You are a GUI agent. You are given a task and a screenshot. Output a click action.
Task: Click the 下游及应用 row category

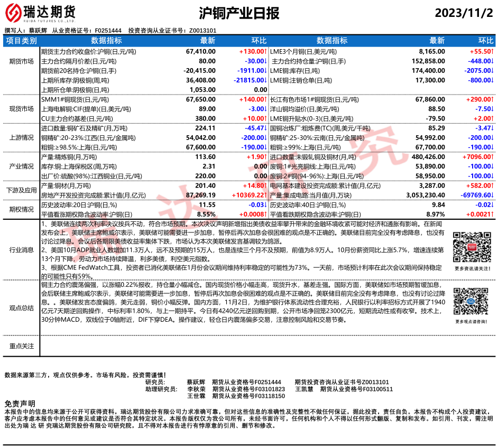click(x=22, y=190)
